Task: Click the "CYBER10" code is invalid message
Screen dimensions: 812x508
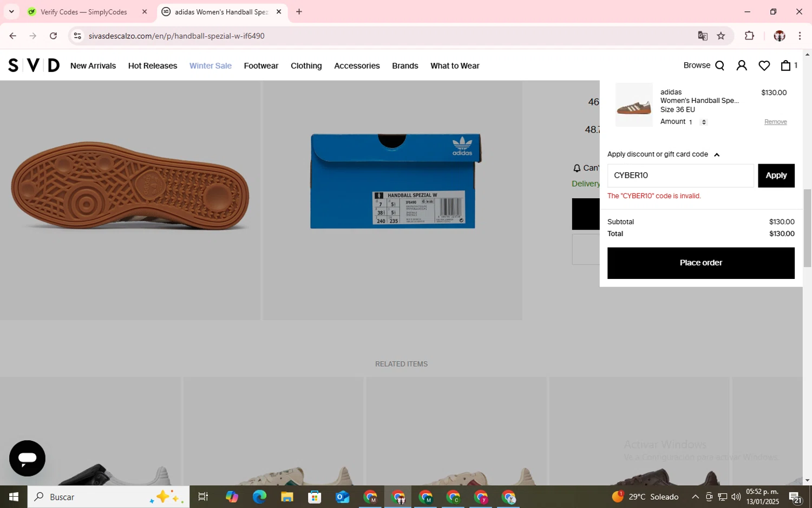Action: [x=654, y=196]
